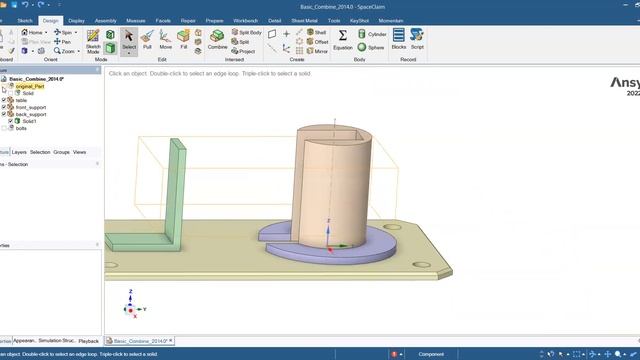Create a Sphere body
Image resolution: width=640 pixels, height=360 pixels.
coord(371,47)
